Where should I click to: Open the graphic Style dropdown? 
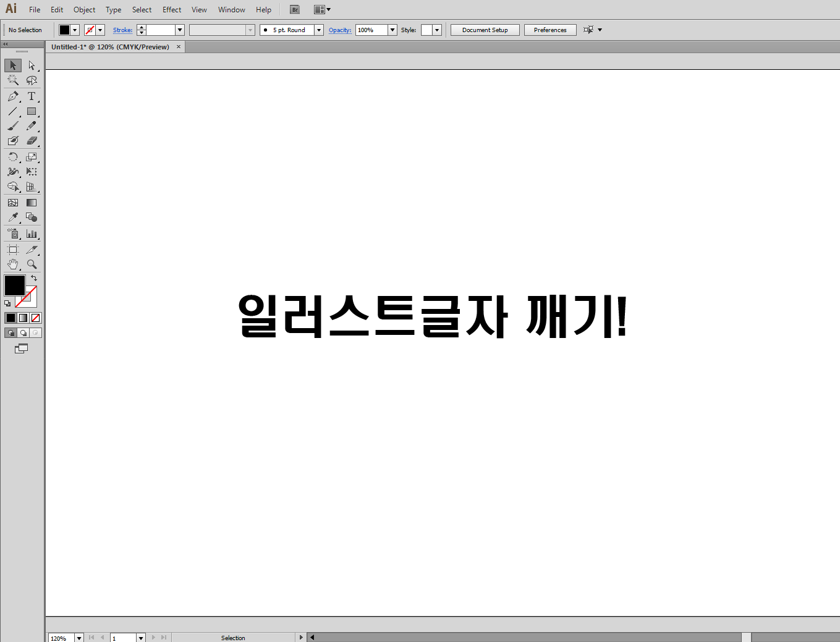coord(437,30)
